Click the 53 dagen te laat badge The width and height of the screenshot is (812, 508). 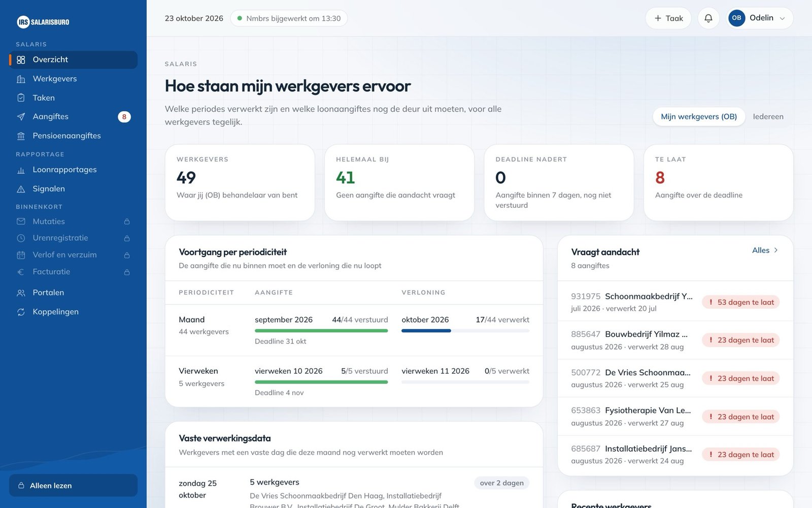pyautogui.click(x=741, y=302)
